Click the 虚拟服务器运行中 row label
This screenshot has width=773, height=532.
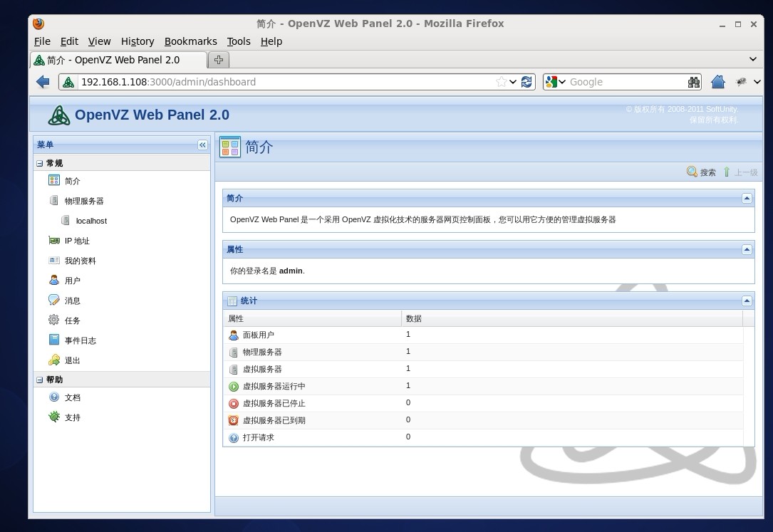pyautogui.click(x=274, y=387)
